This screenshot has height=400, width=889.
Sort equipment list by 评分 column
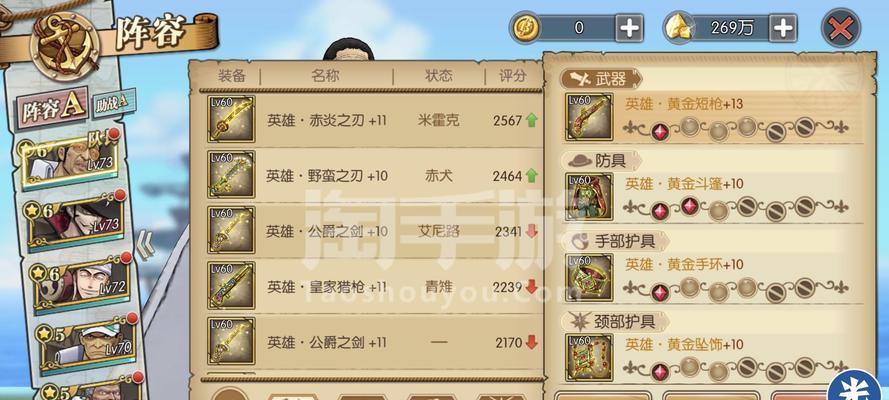point(513,76)
